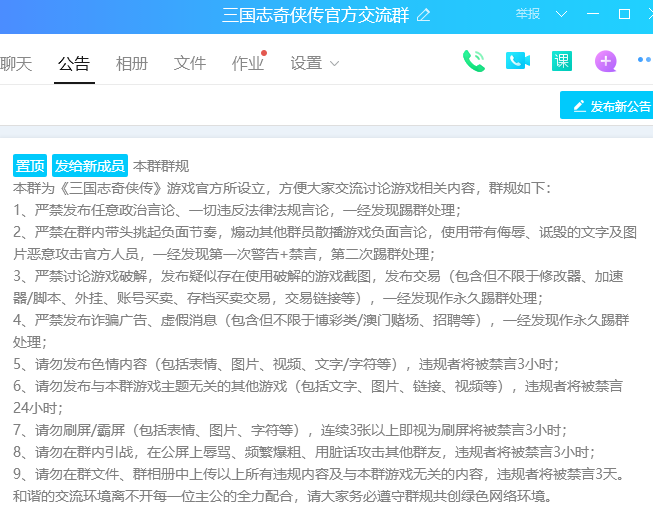Click rule 5 text about 色情内容
This screenshot has height=511, width=653.
click(286, 364)
